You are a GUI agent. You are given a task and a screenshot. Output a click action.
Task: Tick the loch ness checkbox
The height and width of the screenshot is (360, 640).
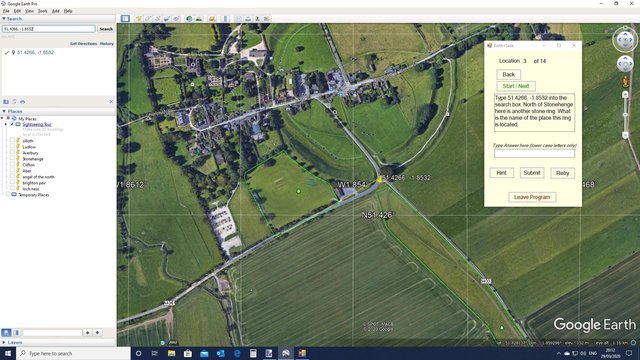12,189
